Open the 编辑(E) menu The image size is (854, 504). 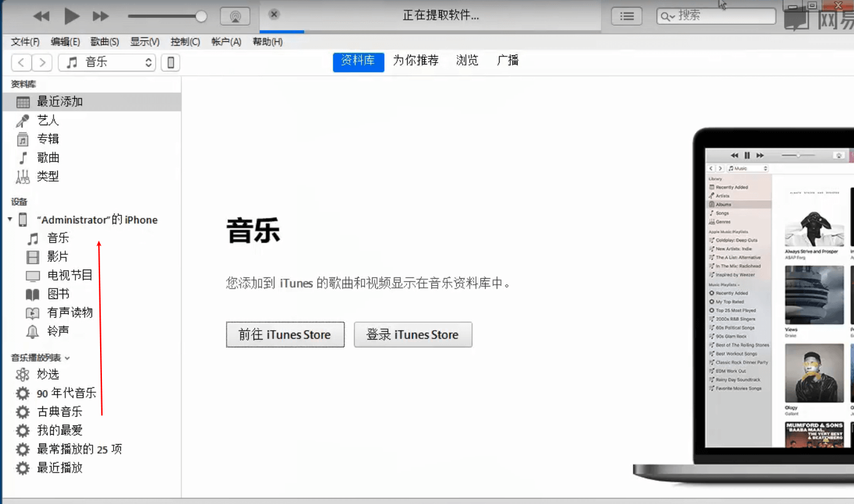tap(65, 42)
